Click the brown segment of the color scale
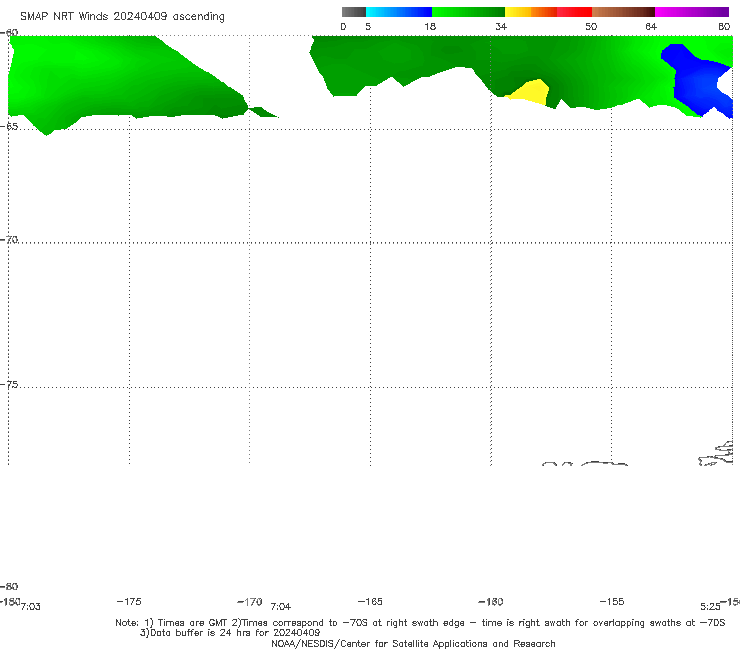The height and width of the screenshot is (650, 740). point(623,12)
